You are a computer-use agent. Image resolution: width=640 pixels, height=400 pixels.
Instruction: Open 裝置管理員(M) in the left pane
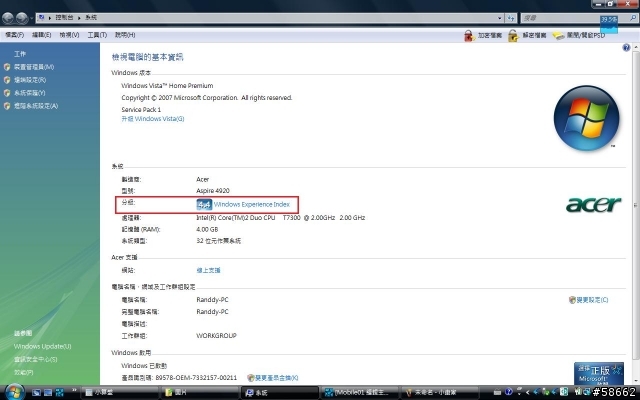tap(34, 67)
